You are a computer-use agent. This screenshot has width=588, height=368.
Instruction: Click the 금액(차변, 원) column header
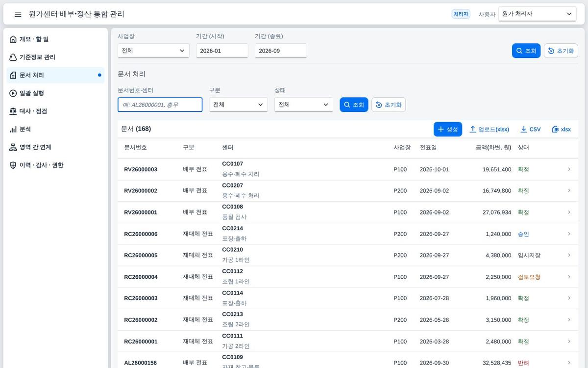coord(493,148)
